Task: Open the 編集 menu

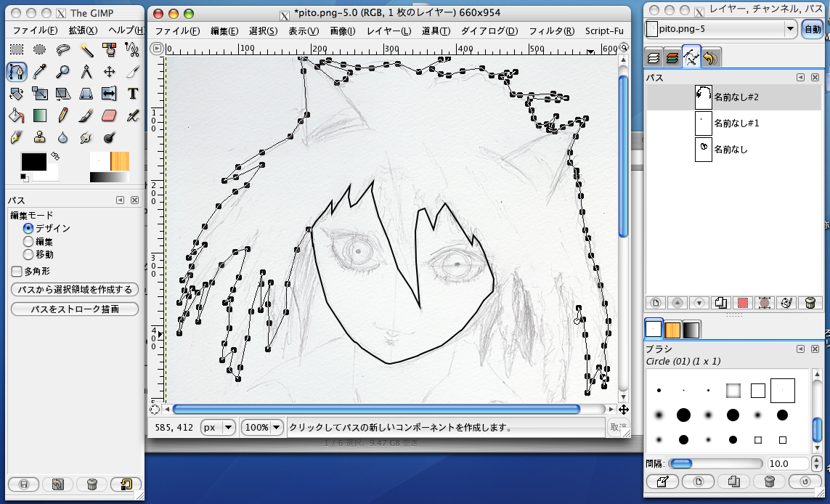Action: 224,31
